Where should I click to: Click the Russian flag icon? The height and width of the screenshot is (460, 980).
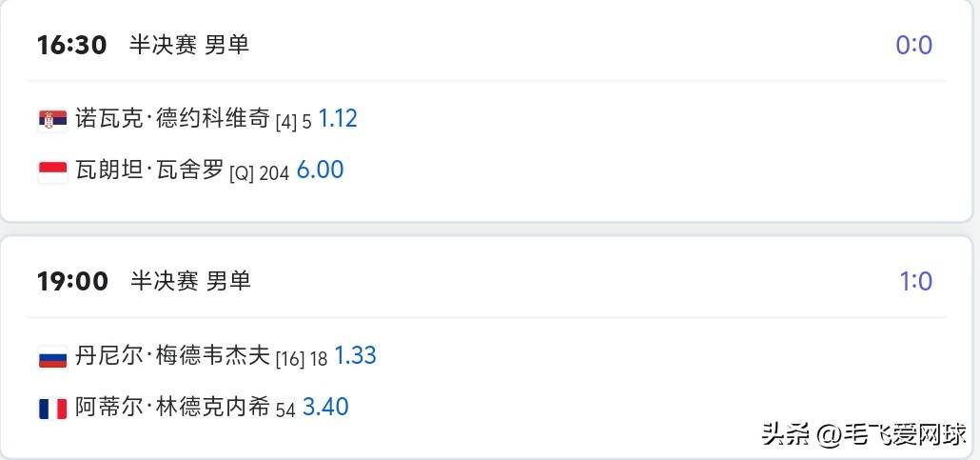[52, 357]
